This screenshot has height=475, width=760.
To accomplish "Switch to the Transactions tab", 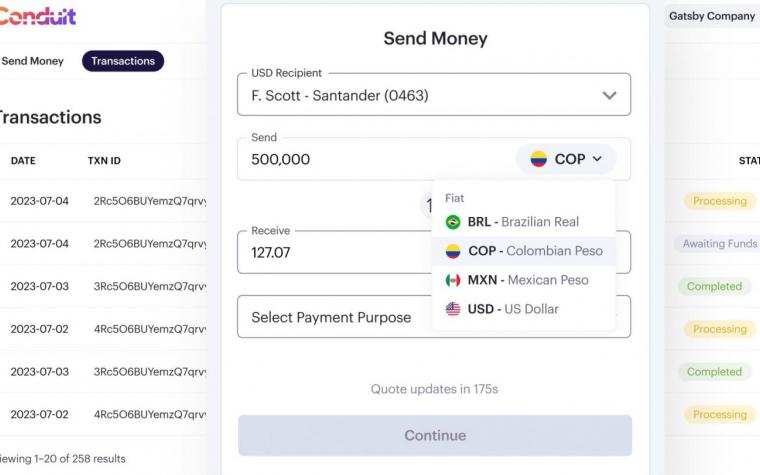I will click(123, 61).
